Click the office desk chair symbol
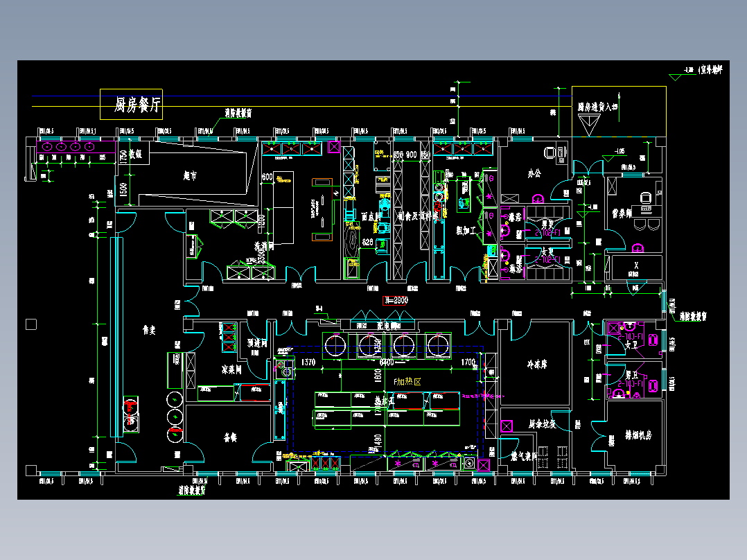747x560 pixels. [x=550, y=153]
